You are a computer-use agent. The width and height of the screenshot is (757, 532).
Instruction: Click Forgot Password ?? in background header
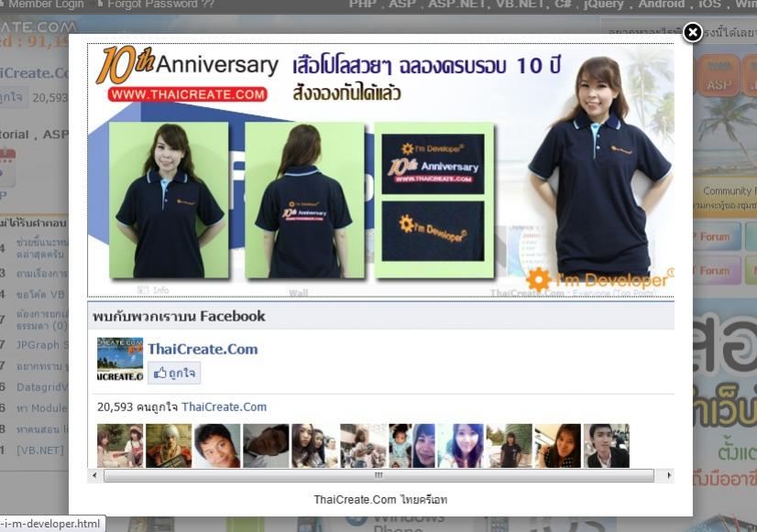coord(160,5)
